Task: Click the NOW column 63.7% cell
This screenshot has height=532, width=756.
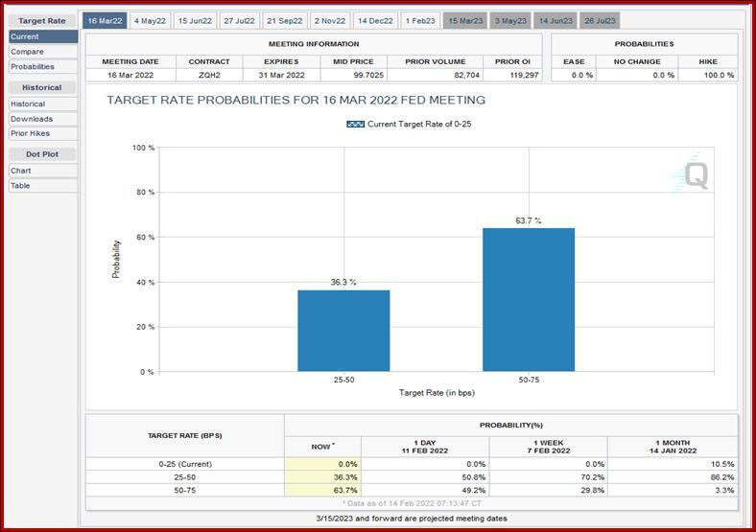Action: 322,490
